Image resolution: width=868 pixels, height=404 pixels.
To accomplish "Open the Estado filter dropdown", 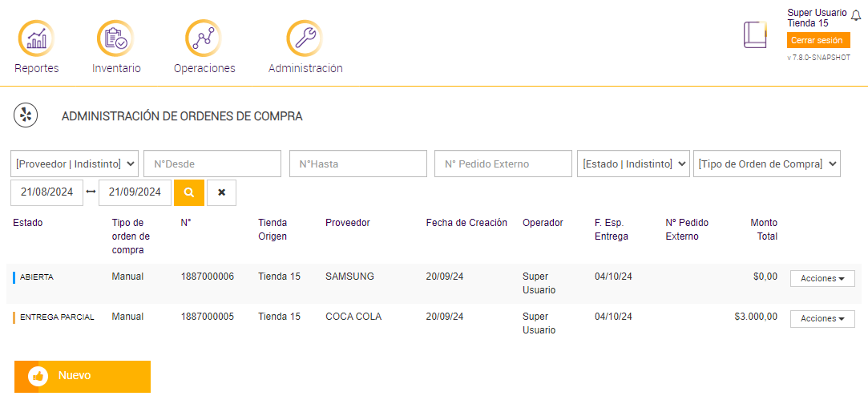I will [x=633, y=164].
